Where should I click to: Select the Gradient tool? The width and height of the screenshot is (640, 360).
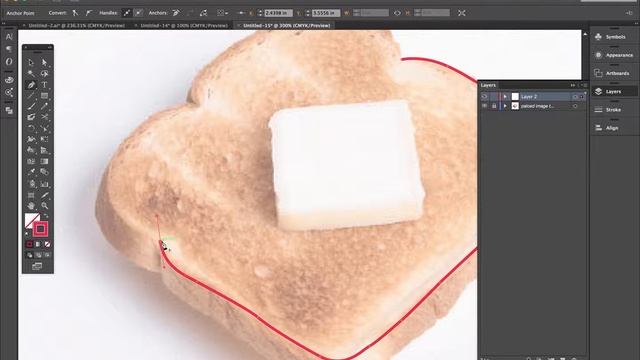(44, 161)
